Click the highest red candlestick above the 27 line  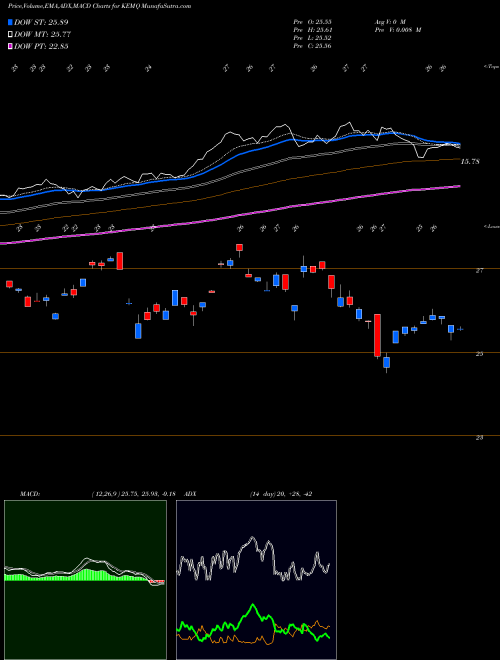pos(239,248)
